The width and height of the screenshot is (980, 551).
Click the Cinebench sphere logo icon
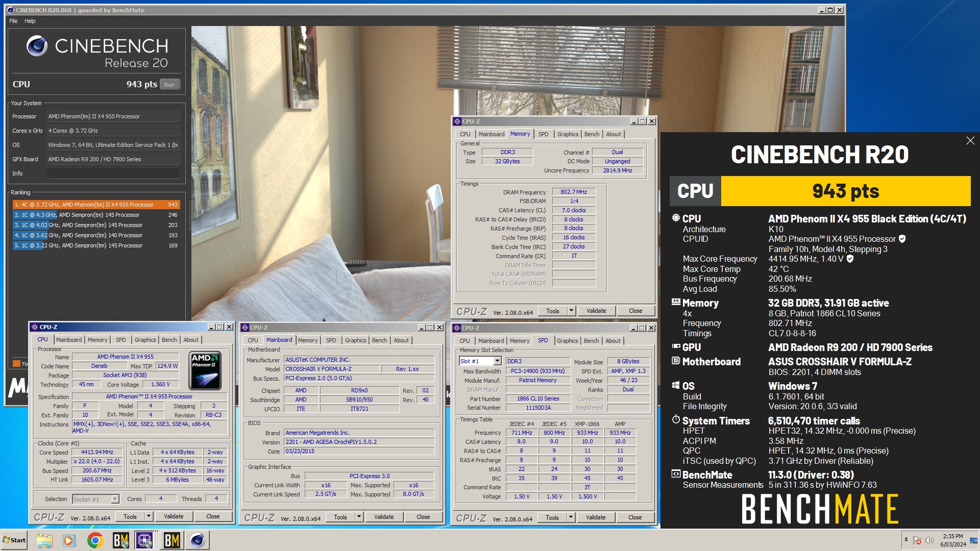(37, 46)
